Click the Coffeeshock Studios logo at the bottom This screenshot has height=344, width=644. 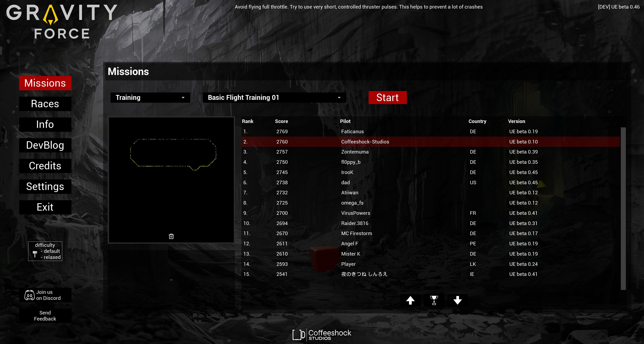pos(322,335)
